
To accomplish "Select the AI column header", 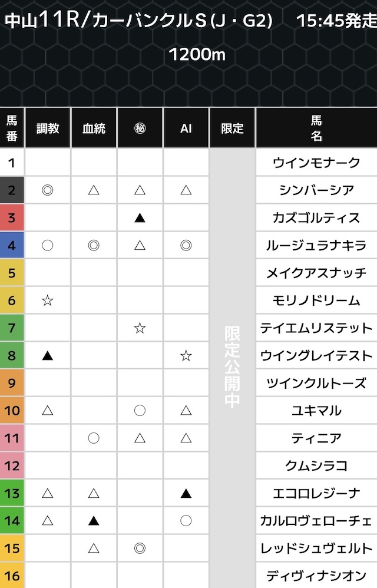I will [186, 128].
